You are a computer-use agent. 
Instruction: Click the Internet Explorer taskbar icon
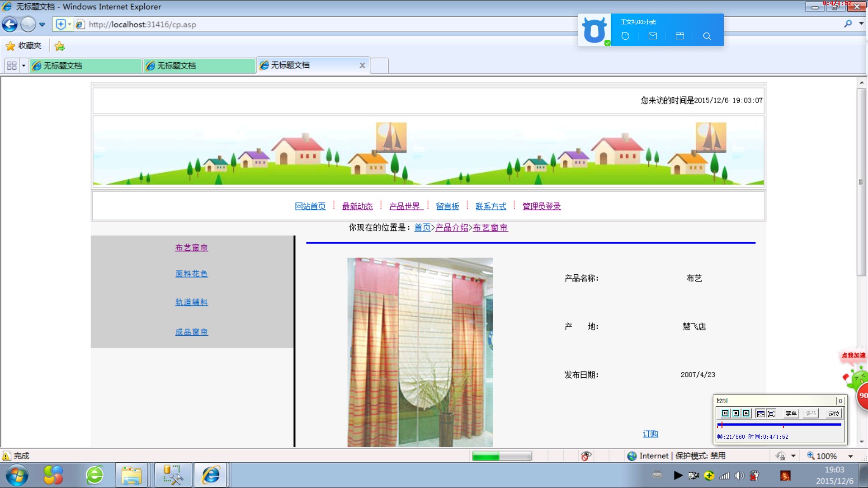[211, 475]
